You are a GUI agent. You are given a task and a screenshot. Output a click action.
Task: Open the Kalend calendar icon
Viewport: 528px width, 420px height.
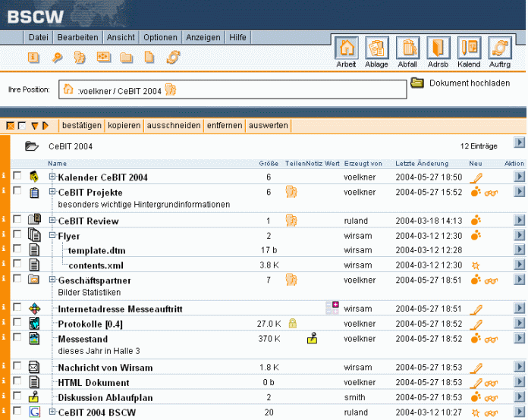469,49
